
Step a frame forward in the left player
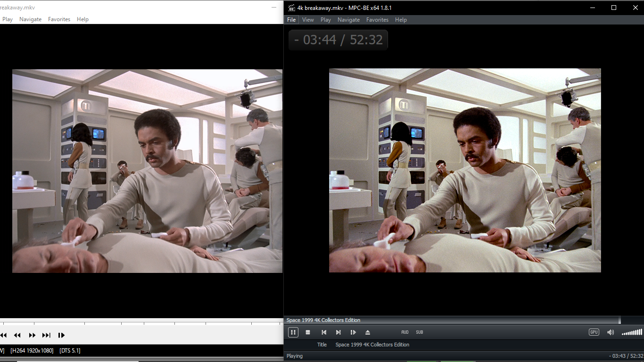tap(61, 335)
